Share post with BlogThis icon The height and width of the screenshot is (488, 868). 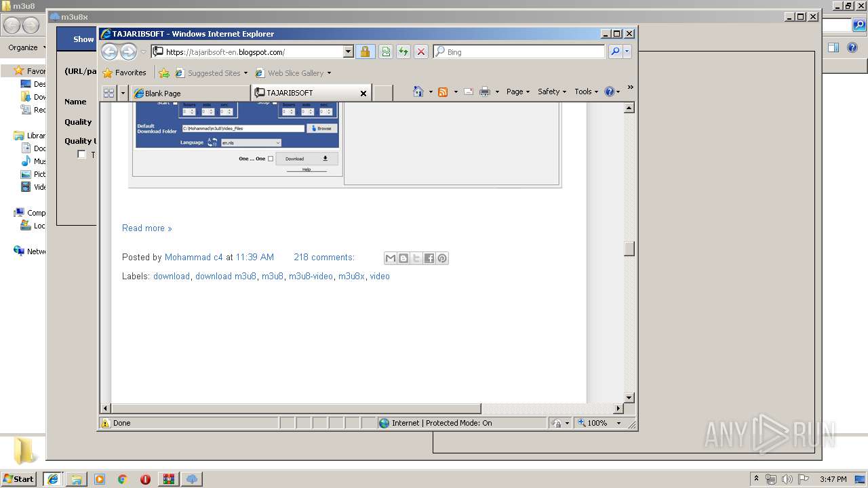point(403,258)
